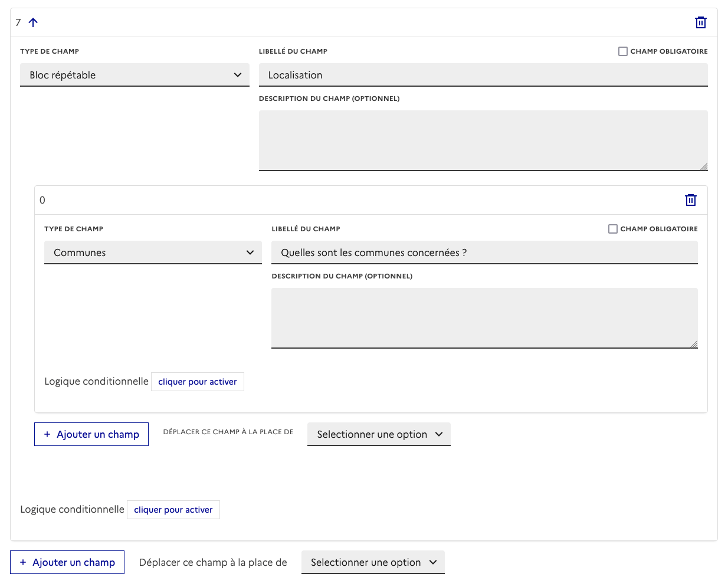Open the nested block's 'Selectionner une option' dropdown
Viewport: 728px width, 587px height.
point(379,434)
